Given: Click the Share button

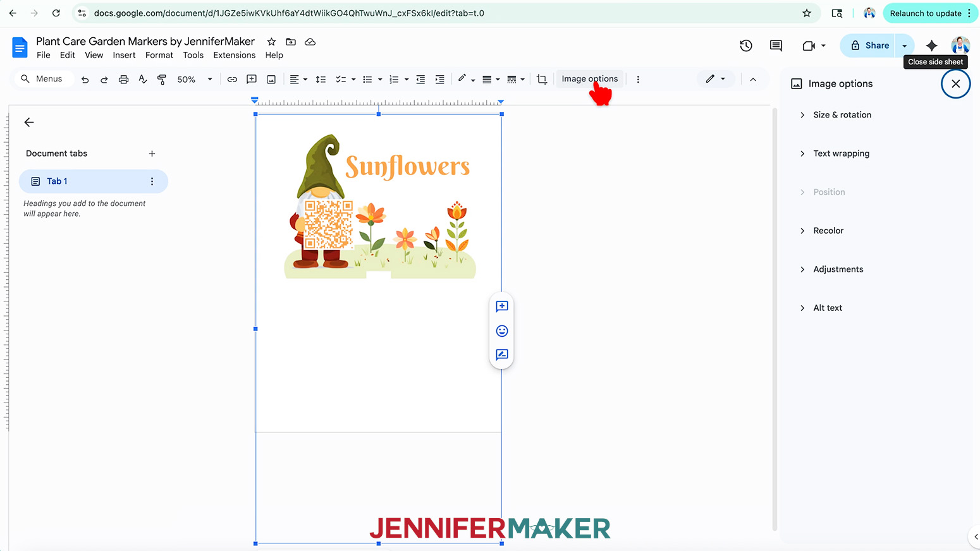Looking at the screenshot, I should (869, 45).
